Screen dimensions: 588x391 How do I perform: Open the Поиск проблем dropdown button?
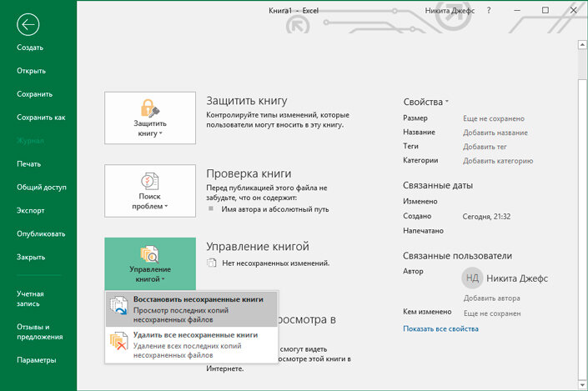coord(150,191)
